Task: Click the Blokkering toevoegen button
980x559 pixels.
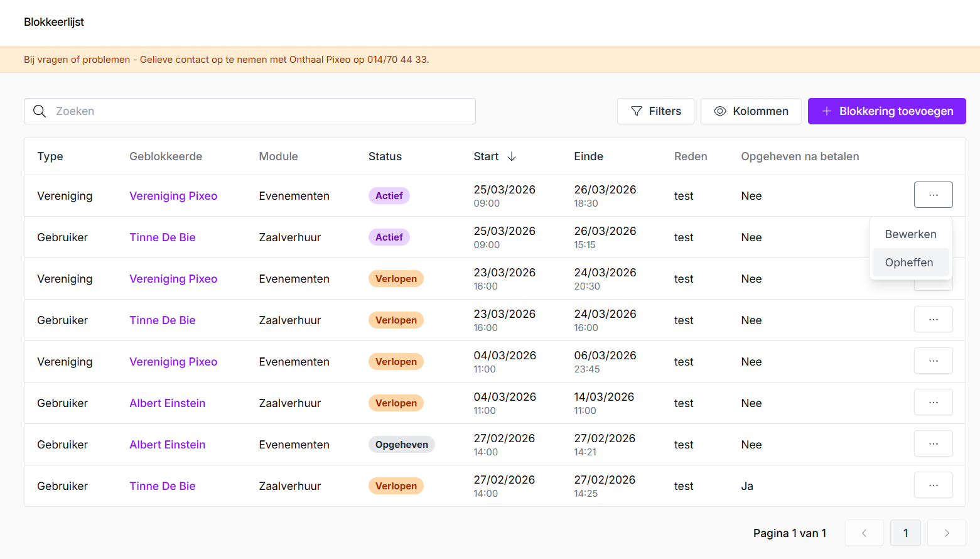Action: coord(886,111)
